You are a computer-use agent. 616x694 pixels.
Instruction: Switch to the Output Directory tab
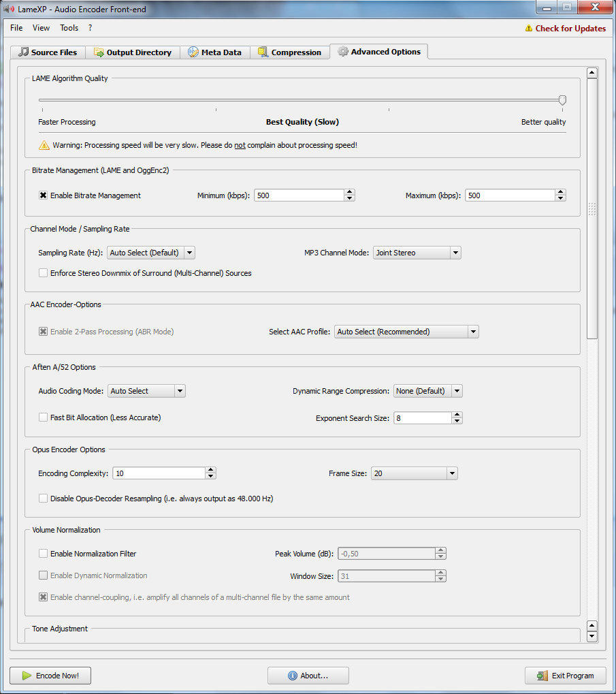pyautogui.click(x=133, y=52)
